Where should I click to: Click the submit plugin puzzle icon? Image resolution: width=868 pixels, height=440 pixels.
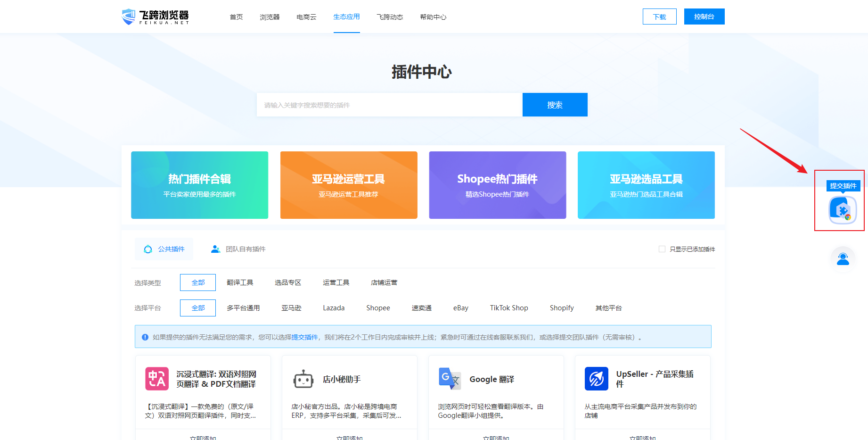tap(843, 210)
